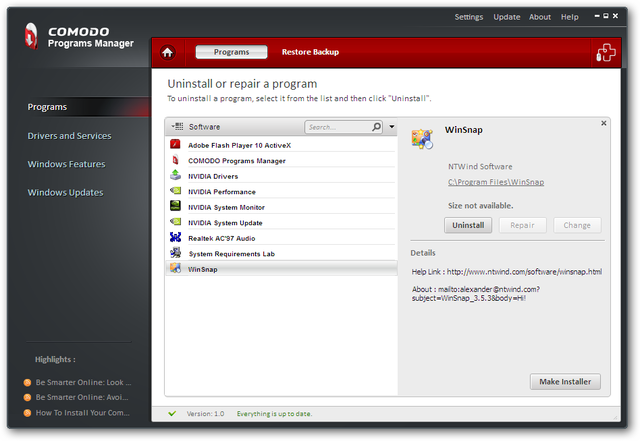Open the Settings menu

469,17
